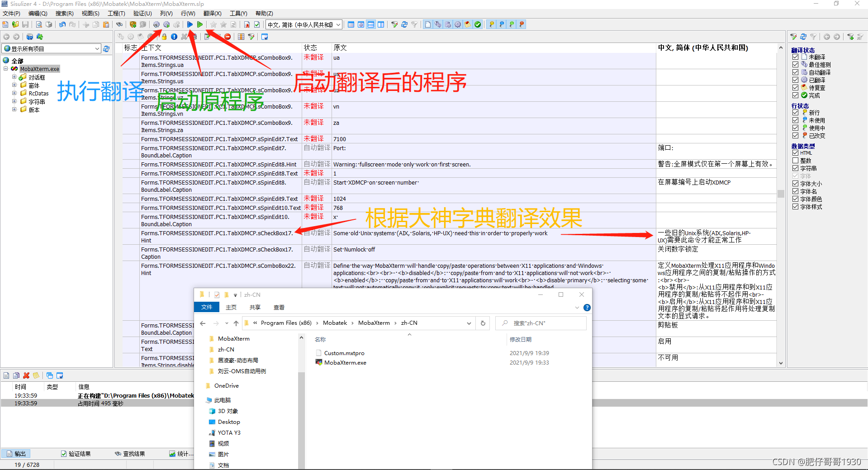This screenshot has width=868, height=470.
Task: Switch to 查找结果 bottom tab
Action: (x=130, y=454)
